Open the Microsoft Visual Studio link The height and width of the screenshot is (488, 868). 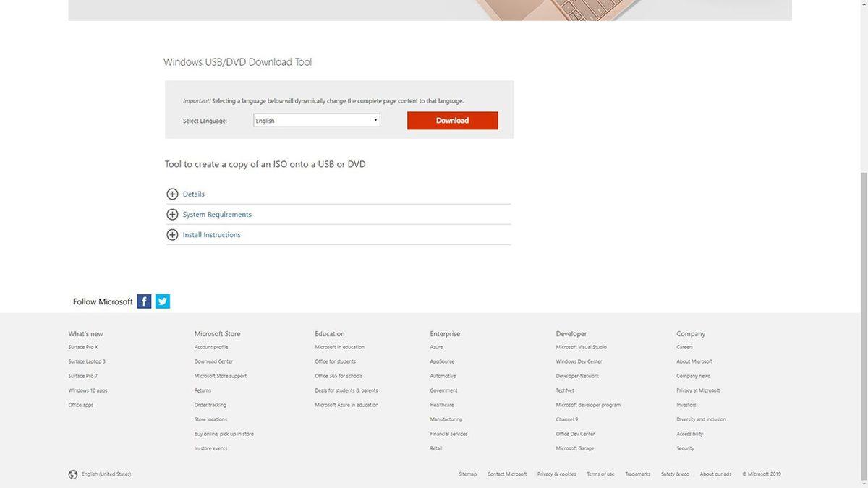(581, 347)
